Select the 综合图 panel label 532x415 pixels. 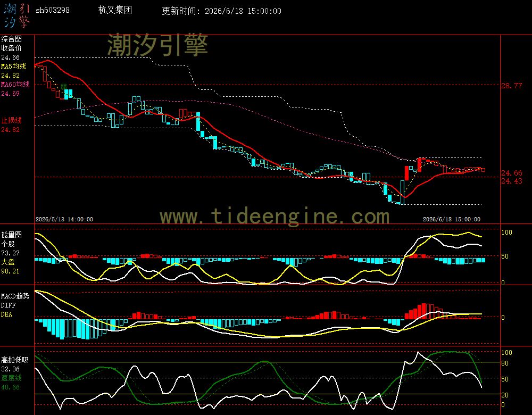(11, 39)
